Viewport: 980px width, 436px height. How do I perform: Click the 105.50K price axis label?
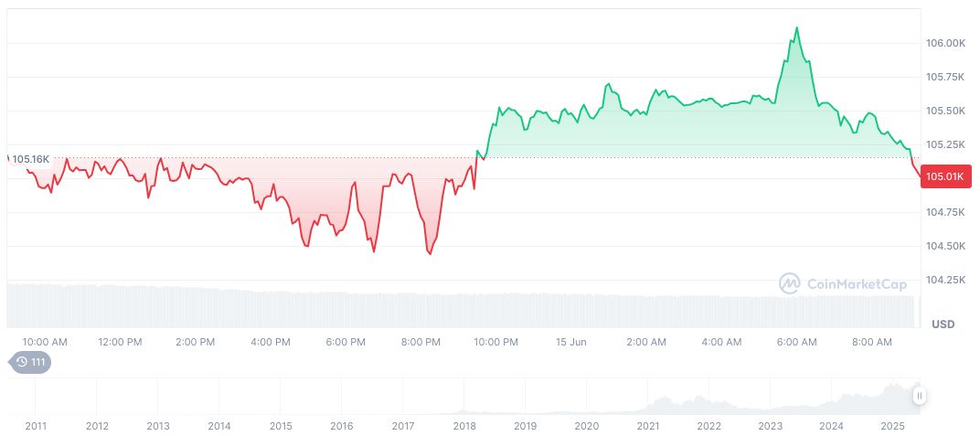946,111
